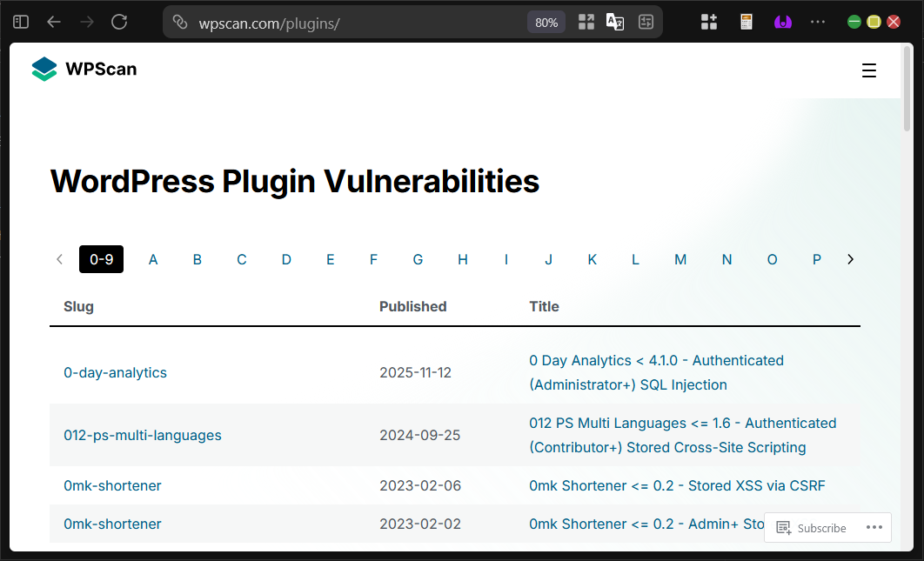This screenshot has height=561, width=924.
Task: Select the letter M filter
Action: point(680,259)
